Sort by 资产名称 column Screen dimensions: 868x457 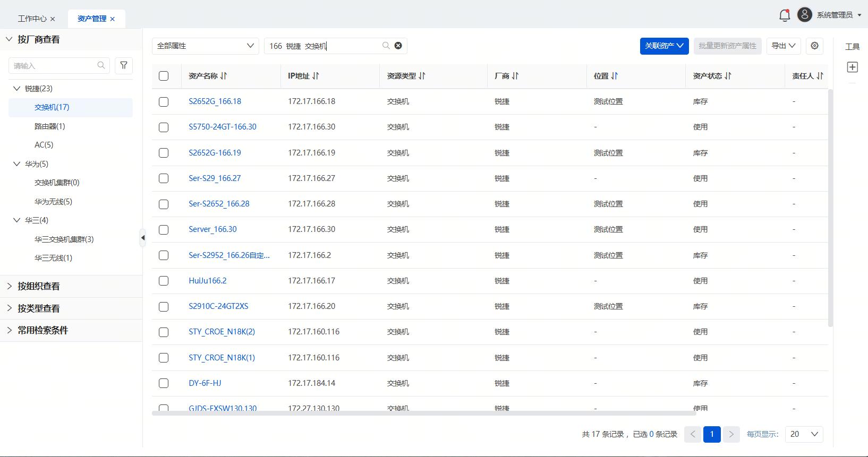pyautogui.click(x=224, y=76)
